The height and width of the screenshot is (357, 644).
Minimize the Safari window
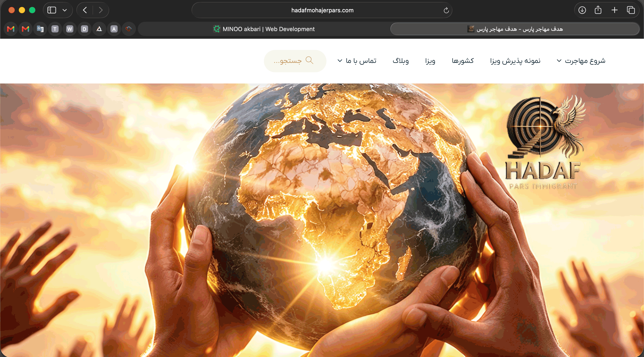(22, 10)
